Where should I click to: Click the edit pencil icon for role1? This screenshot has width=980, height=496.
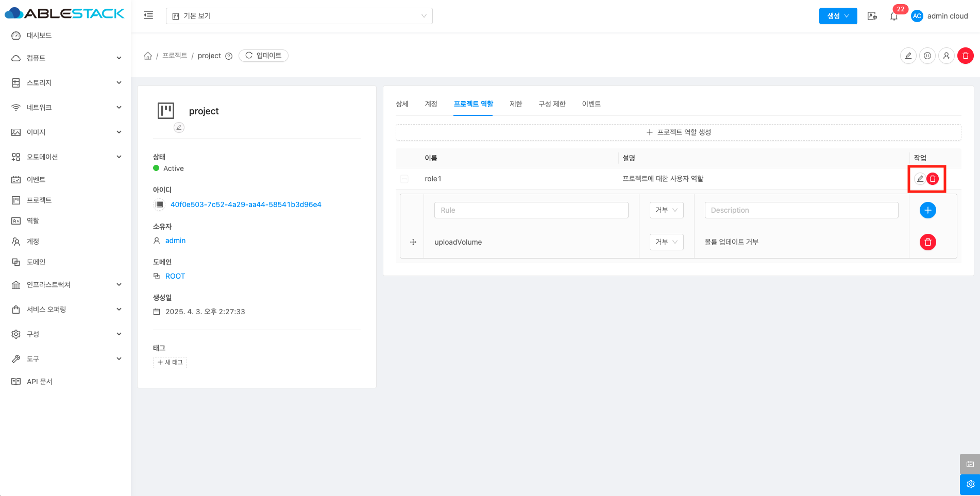(x=920, y=179)
